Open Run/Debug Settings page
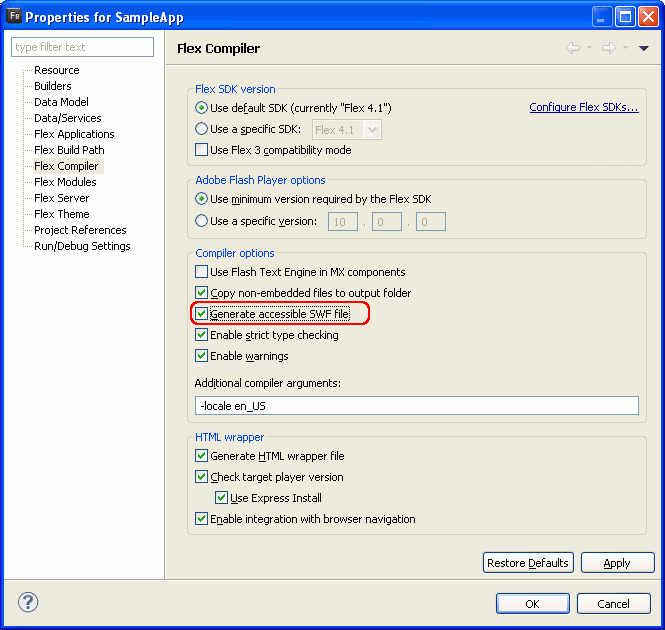 (82, 246)
